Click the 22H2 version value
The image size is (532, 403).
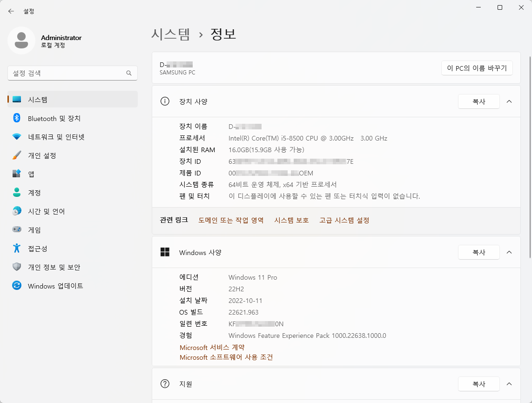236,289
